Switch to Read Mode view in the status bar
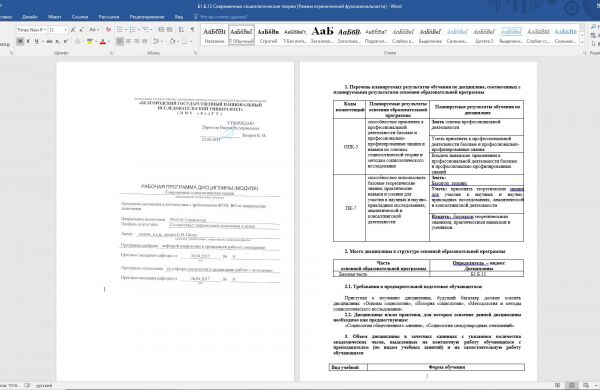 [x=558, y=385]
